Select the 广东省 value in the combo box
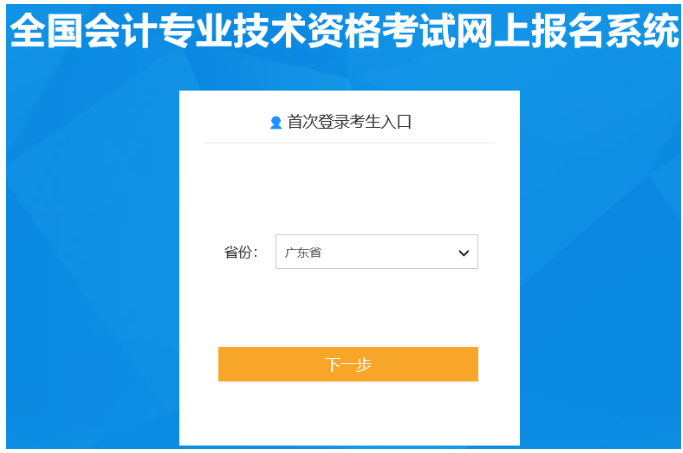 point(303,253)
